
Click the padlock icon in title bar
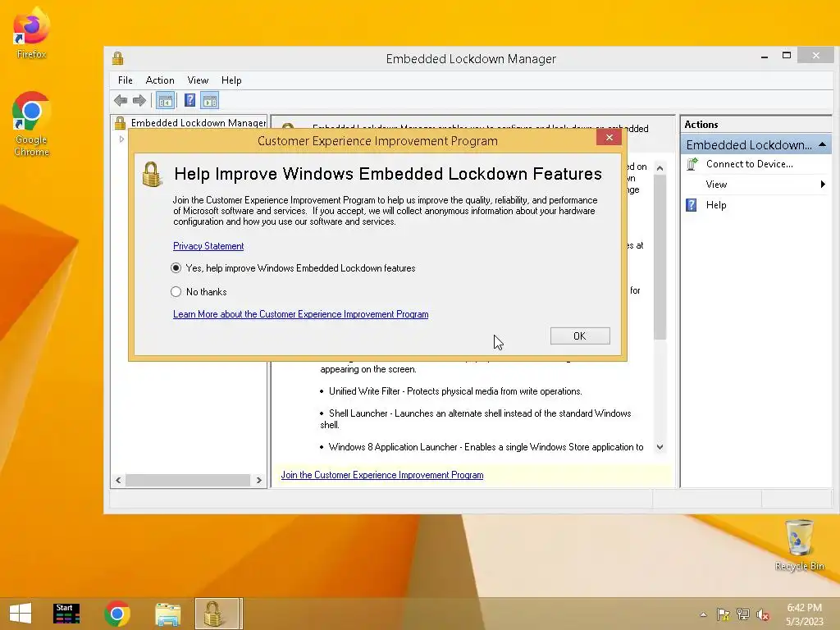point(118,58)
